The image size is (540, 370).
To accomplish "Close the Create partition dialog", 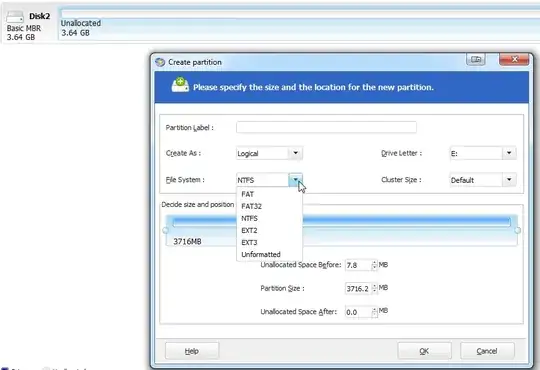I will [514, 60].
